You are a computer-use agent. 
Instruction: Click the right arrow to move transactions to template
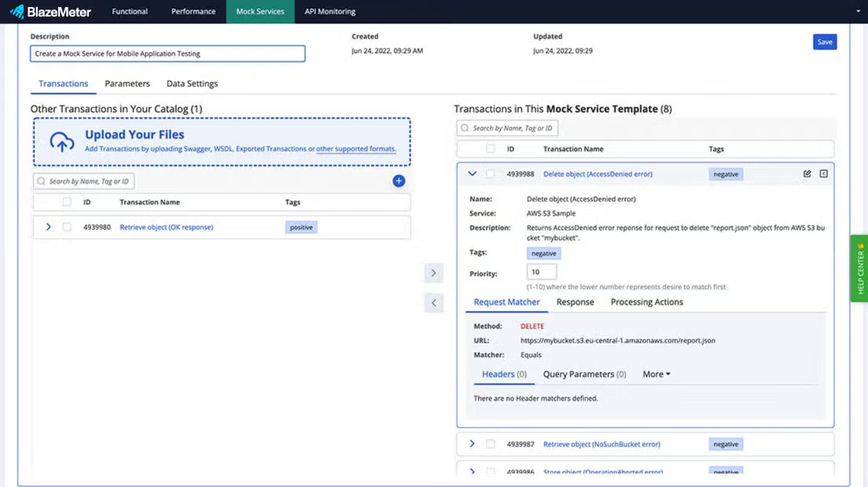tap(433, 272)
